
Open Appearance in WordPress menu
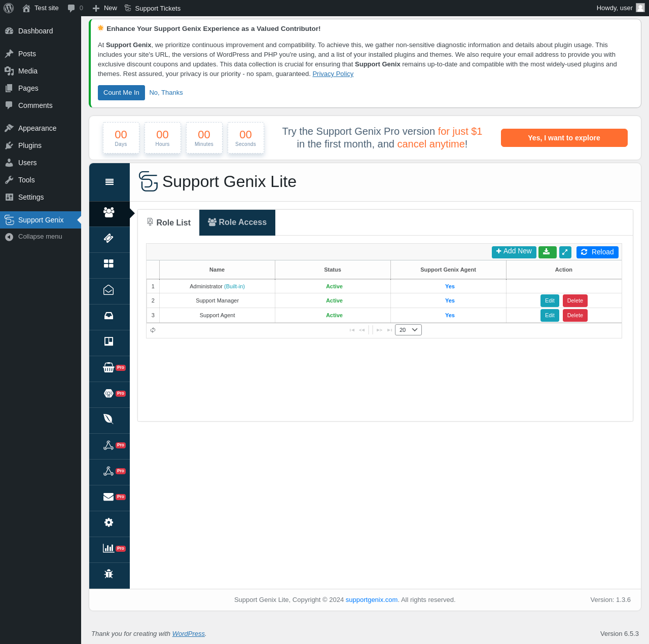point(41,128)
